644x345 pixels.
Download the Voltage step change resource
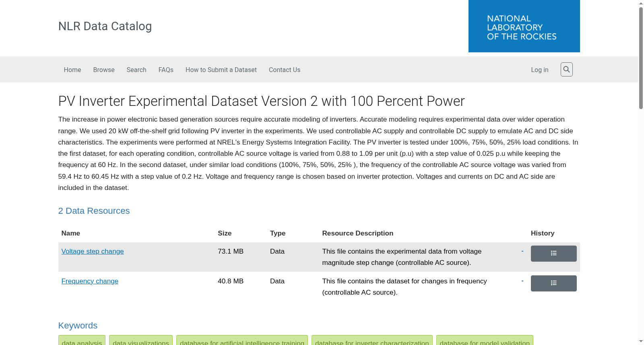point(93,251)
